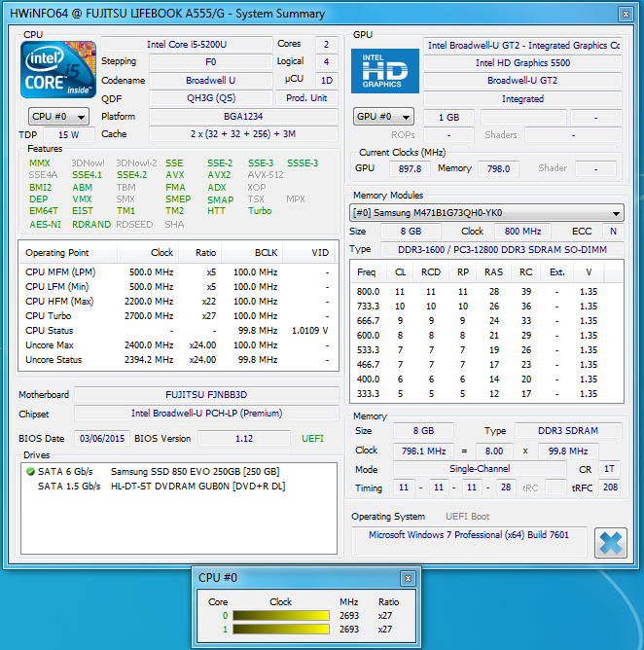Click the RDSEED feature label

[x=134, y=224]
